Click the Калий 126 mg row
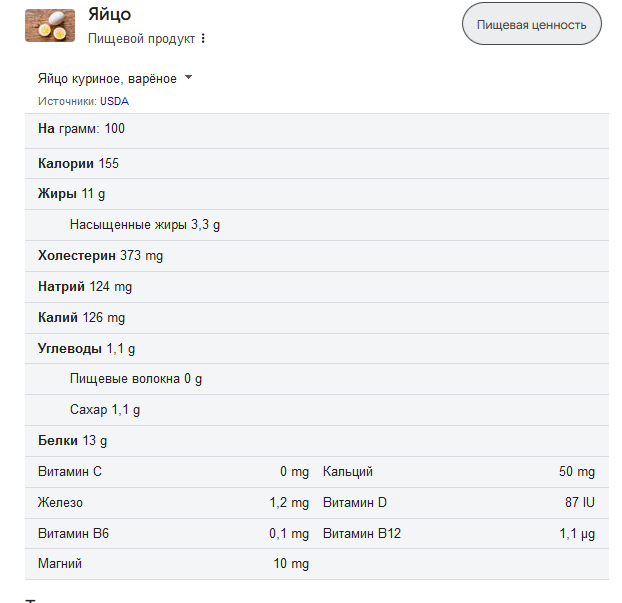This screenshot has height=603, width=622. coord(317,318)
